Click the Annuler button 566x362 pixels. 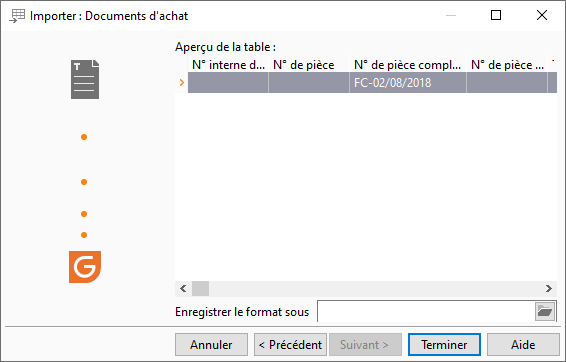click(212, 345)
